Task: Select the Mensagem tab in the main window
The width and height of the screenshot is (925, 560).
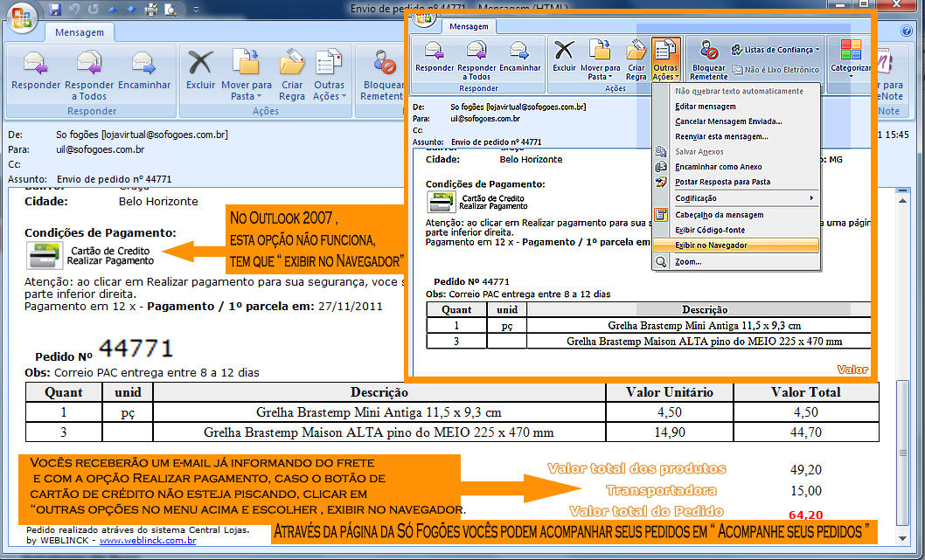Action: point(80,32)
